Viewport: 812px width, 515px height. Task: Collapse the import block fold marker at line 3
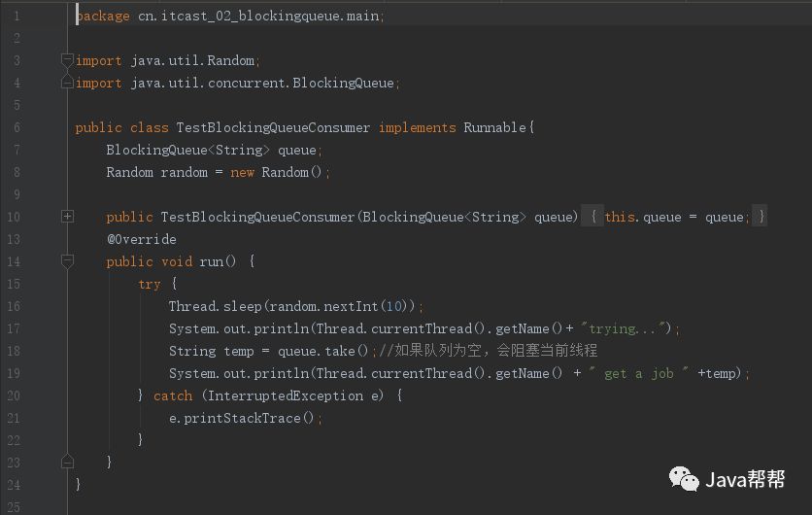pyautogui.click(x=67, y=60)
